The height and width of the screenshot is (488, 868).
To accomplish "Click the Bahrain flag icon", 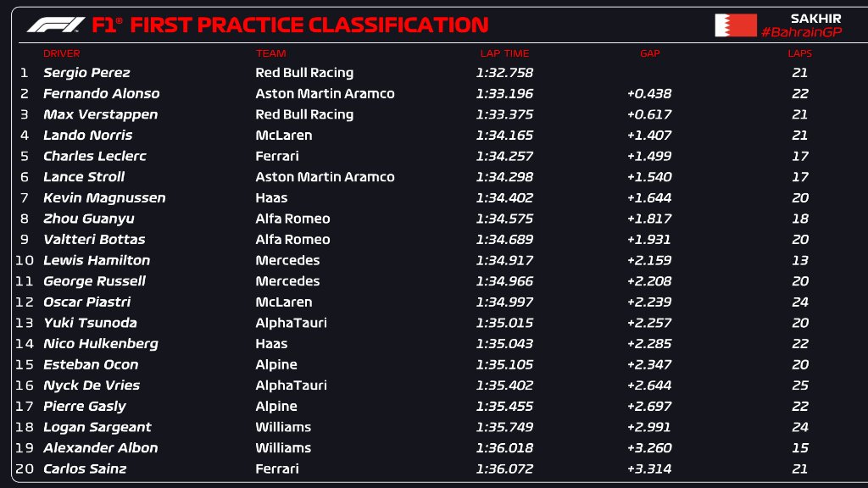I will [x=735, y=25].
